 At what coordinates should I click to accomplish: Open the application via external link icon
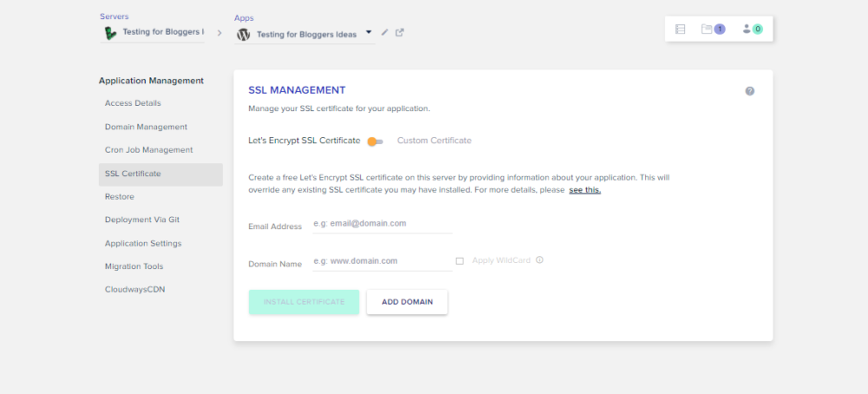click(399, 33)
